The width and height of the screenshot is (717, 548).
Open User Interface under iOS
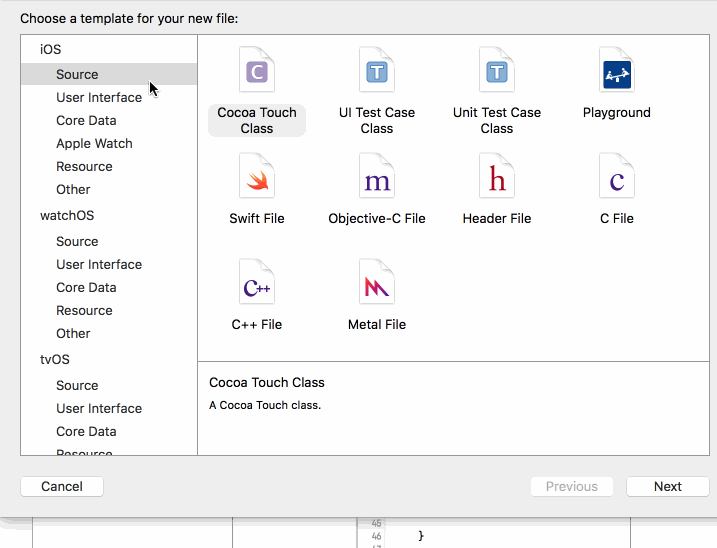coord(99,98)
